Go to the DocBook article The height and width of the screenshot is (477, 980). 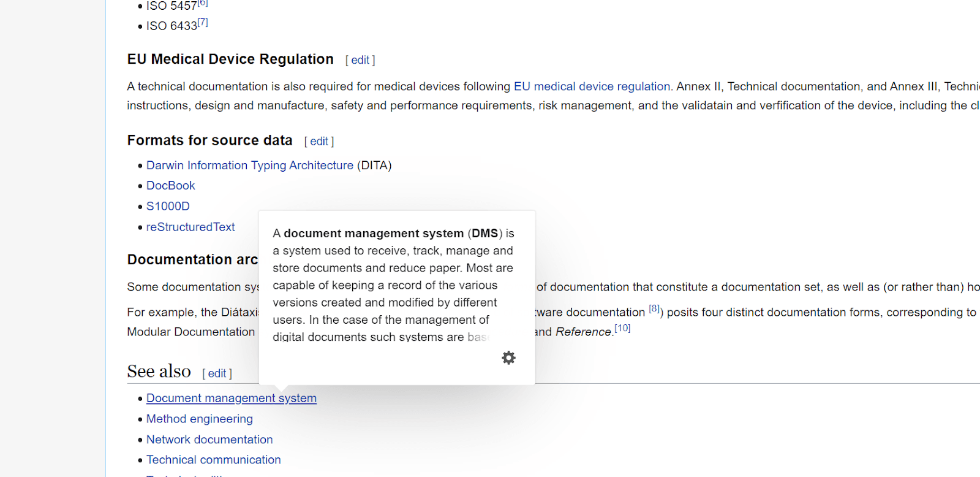(170, 186)
